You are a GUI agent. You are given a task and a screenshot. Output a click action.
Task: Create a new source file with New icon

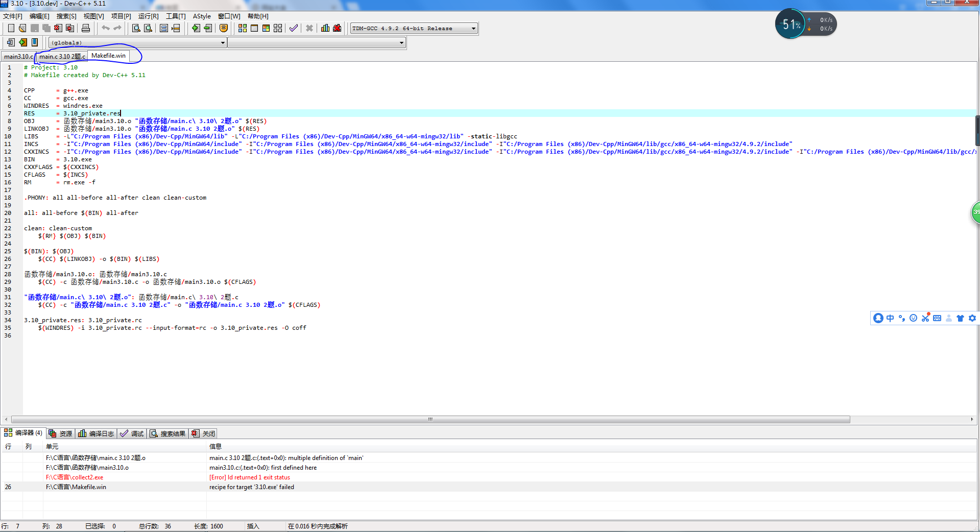click(11, 28)
